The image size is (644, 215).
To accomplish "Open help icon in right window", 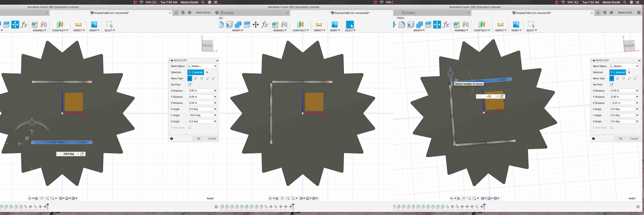I will [639, 12].
